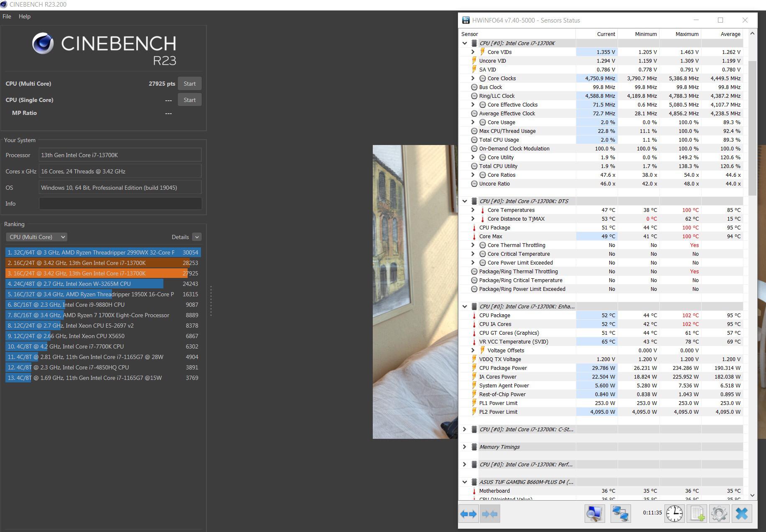Expand the Core Clocks row
Screen dimensions: 766x532
pos(473,78)
